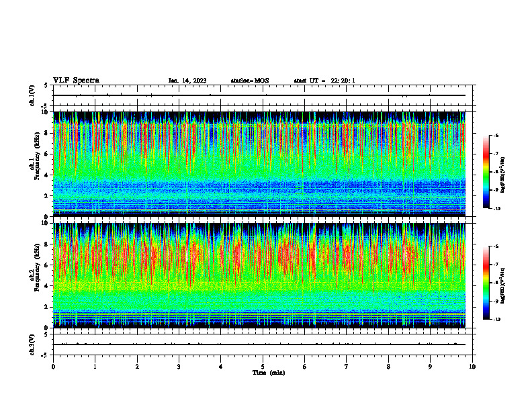The image size is (532, 411).
Task: Click the ch.2 colorbar log(PSD) units label
Action: pos(504,286)
